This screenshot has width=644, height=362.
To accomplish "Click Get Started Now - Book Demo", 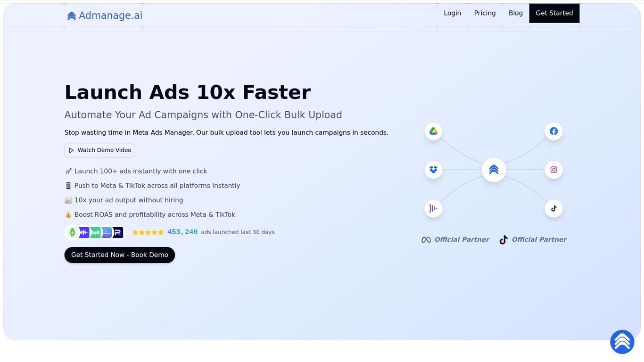I will pos(120,255).
